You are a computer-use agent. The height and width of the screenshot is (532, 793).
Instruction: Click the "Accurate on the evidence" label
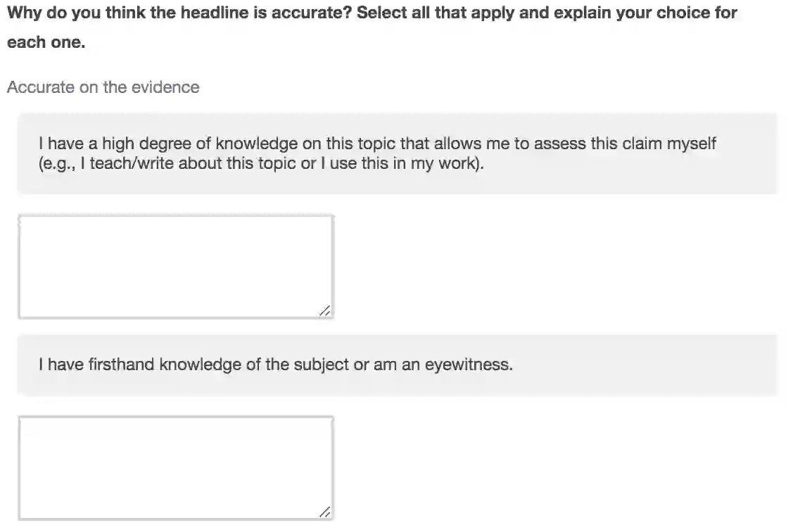103,87
